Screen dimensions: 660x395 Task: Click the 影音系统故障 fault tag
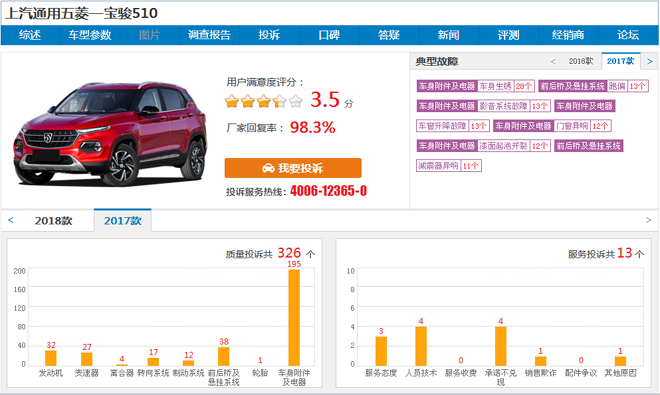pos(503,106)
